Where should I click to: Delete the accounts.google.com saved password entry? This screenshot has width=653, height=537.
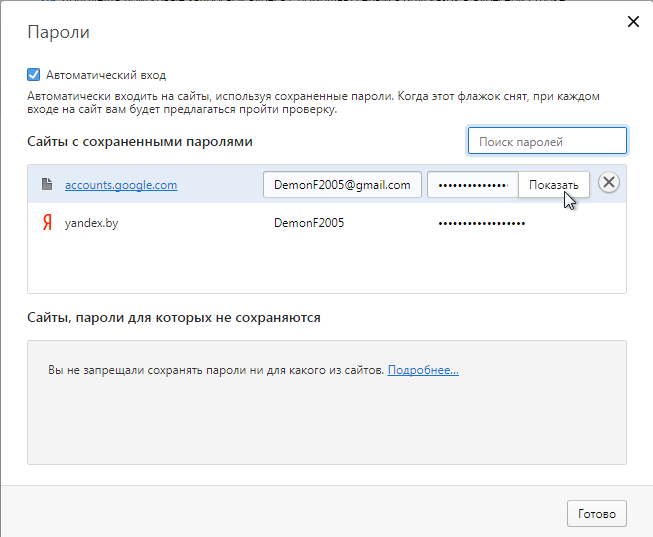point(609,182)
